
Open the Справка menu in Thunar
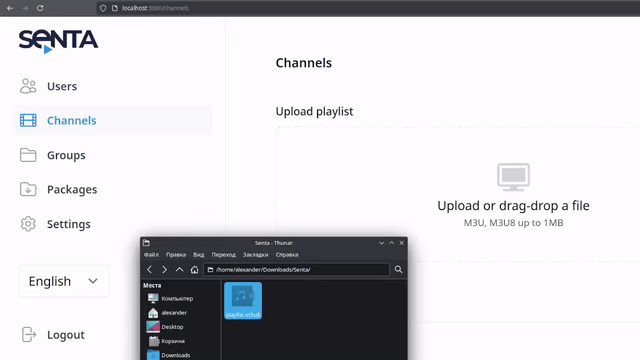click(287, 255)
